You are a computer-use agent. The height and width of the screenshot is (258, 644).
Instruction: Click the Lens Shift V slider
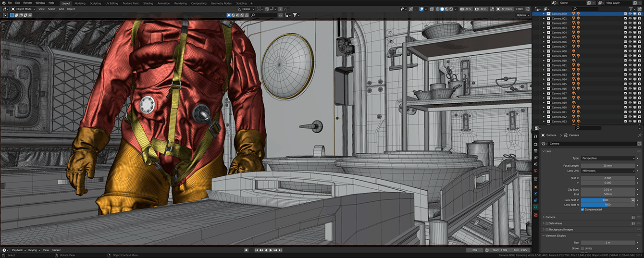coord(605,200)
